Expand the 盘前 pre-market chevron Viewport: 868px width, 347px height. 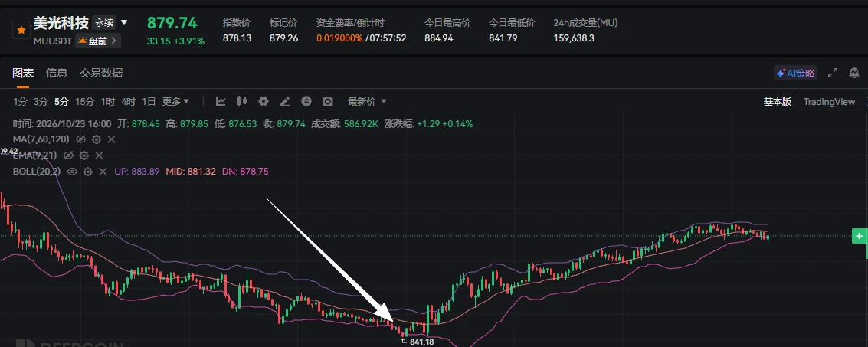(x=113, y=41)
